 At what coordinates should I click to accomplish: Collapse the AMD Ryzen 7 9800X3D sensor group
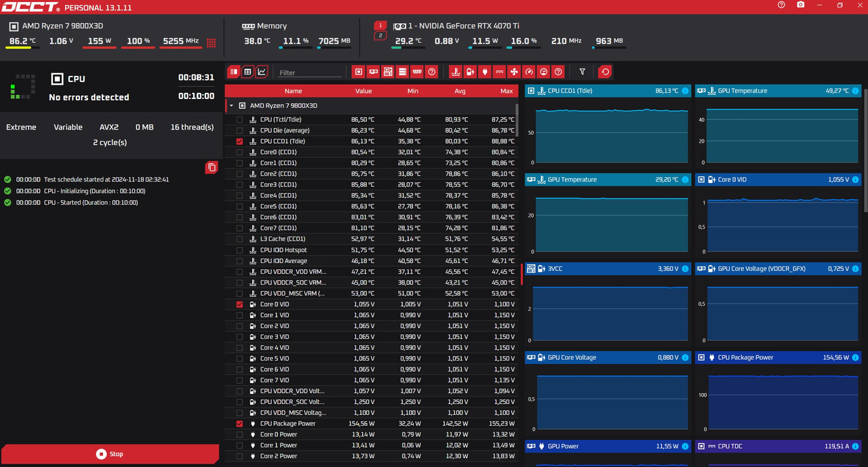coord(231,106)
